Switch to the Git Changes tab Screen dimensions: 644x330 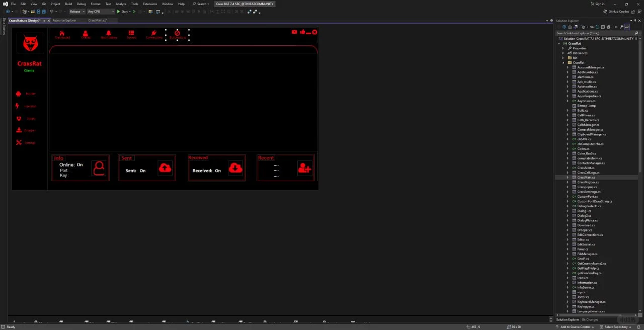(590, 319)
